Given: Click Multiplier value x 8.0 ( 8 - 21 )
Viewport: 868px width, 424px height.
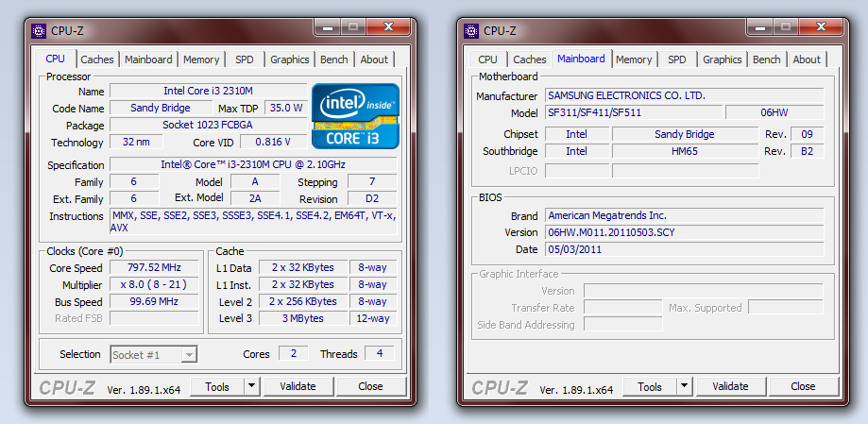Looking at the screenshot, I should click(154, 284).
